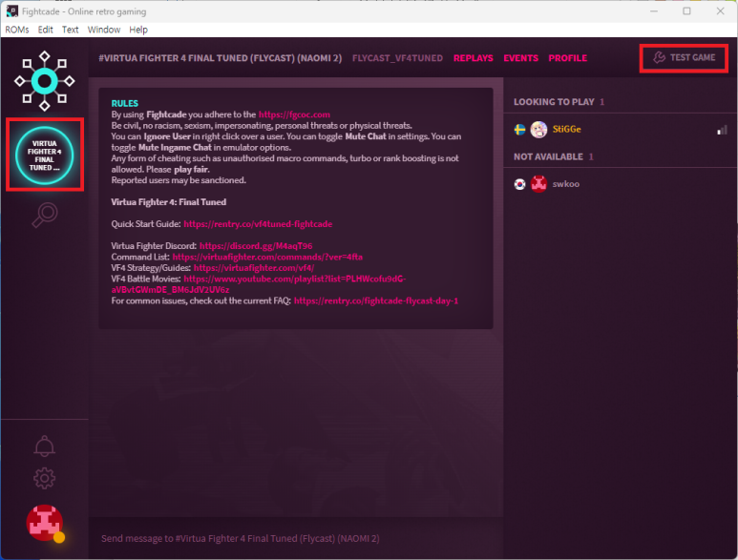This screenshot has width=738, height=560.
Task: Click the #VIRTUA FIGHTER 4 FINAL TUNED channel title
Action: point(221,58)
